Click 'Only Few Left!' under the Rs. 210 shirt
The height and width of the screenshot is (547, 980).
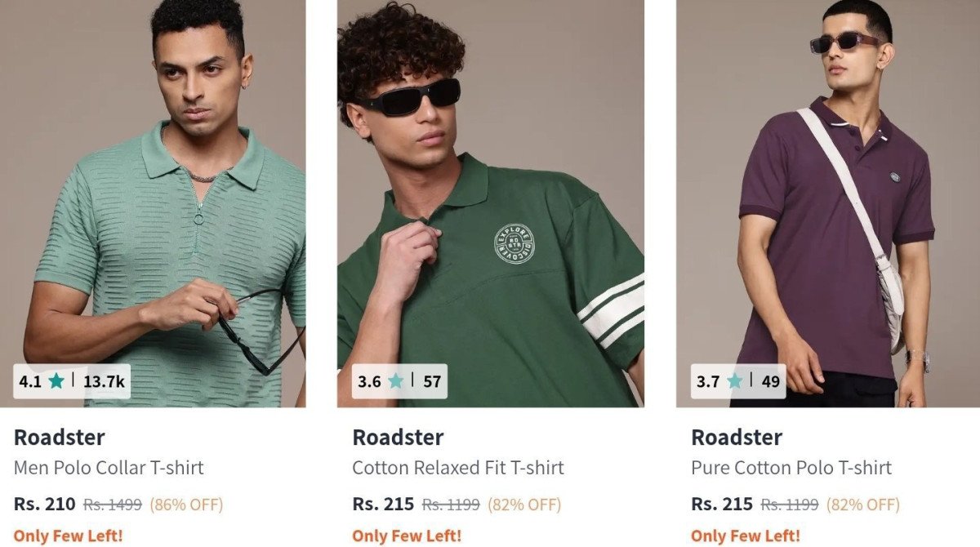tap(68, 536)
